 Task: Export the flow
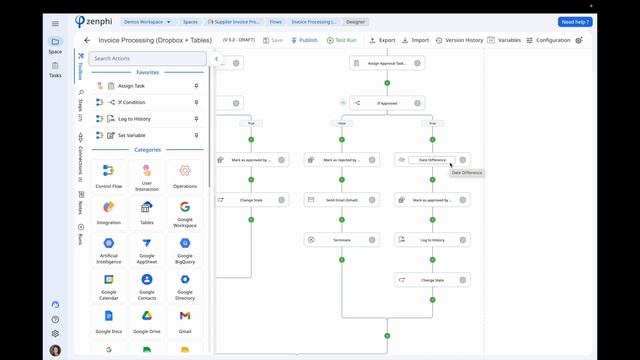[382, 40]
